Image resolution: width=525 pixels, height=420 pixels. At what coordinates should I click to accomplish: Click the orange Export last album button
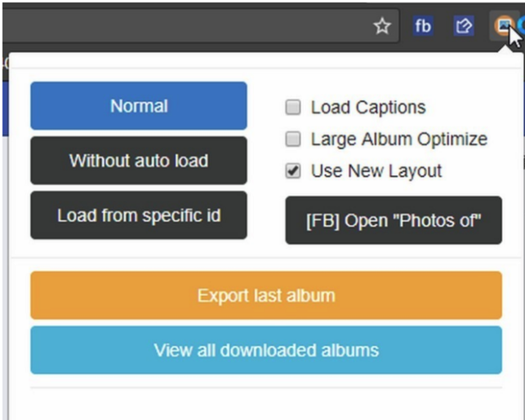266,295
